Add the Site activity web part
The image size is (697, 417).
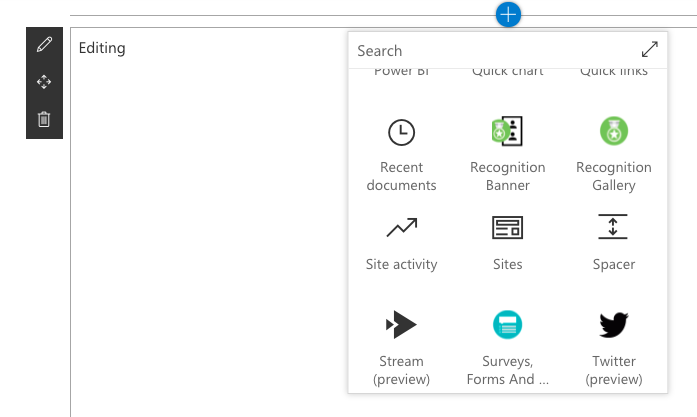tap(401, 244)
